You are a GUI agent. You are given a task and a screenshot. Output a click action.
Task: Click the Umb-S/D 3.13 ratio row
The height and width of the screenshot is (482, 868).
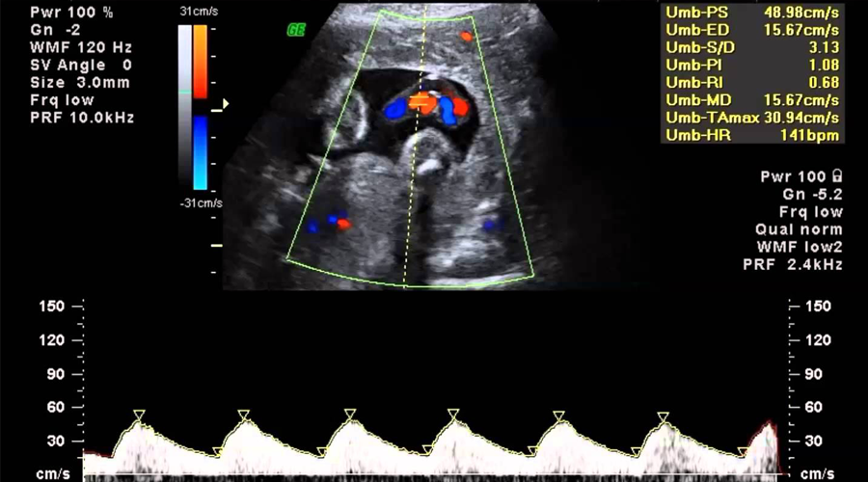752,47
